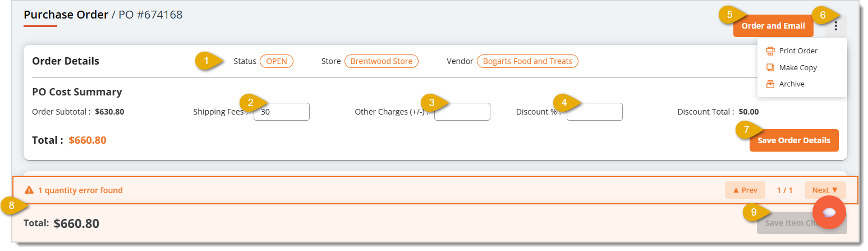Screen dimensions: 868x251
Task: Click the Bogarts Food and Treats vendor badge
Action: 527,61
